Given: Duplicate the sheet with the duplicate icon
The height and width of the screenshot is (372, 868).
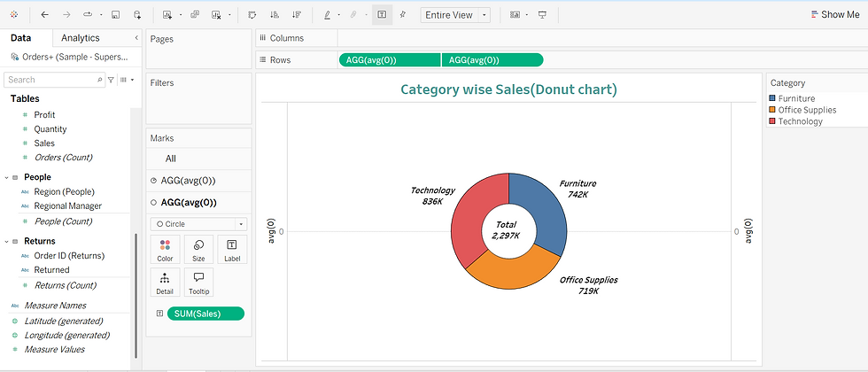Looking at the screenshot, I should point(194,15).
